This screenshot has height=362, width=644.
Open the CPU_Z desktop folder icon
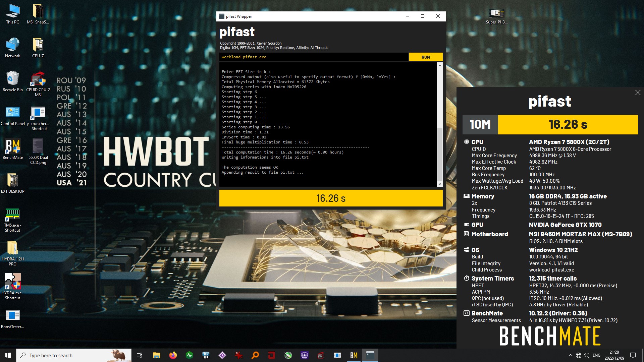(38, 48)
